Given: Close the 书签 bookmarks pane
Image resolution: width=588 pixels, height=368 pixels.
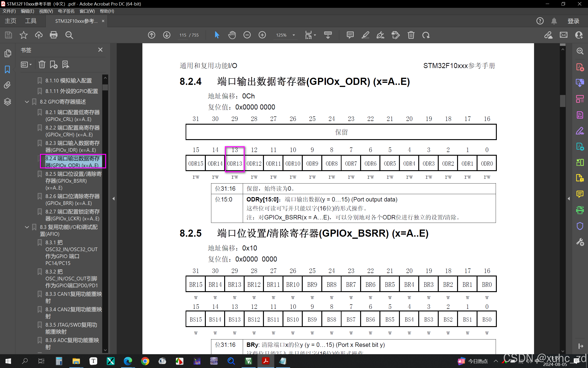Looking at the screenshot, I should point(100,50).
